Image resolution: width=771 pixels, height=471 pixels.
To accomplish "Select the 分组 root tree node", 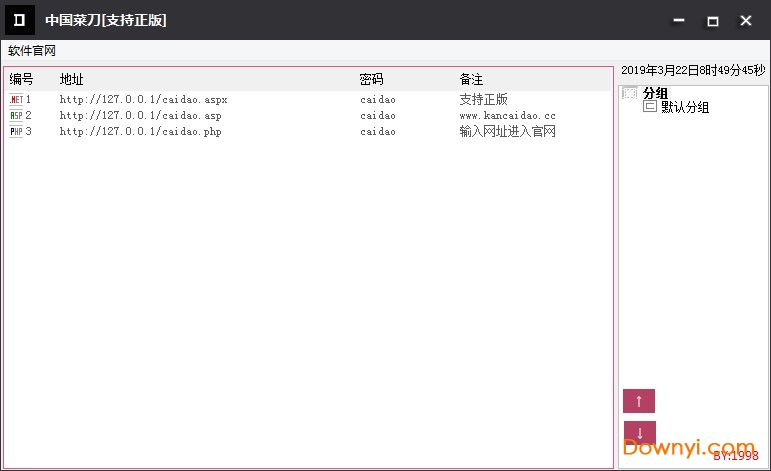I will tap(655, 93).
